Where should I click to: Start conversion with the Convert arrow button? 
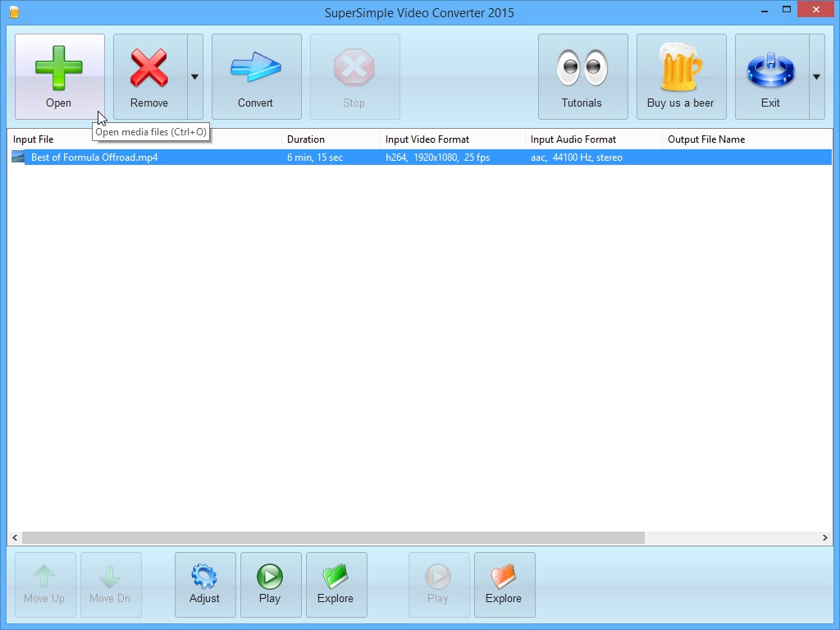coord(257,76)
